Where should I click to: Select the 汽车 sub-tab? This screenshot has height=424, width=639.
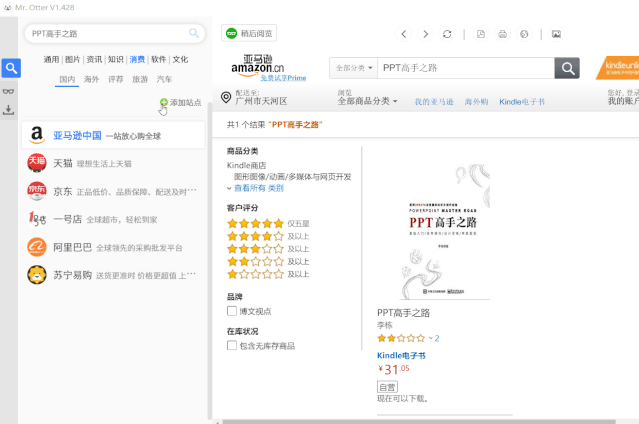pos(164,79)
